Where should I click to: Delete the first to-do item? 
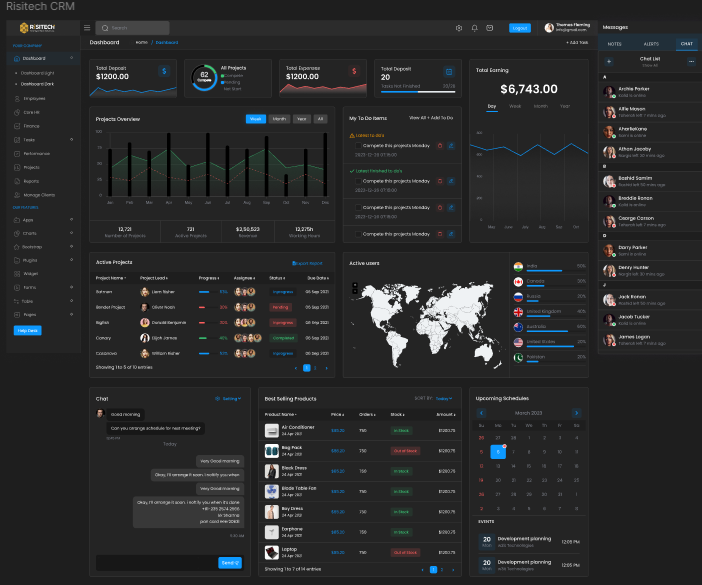coord(439,146)
